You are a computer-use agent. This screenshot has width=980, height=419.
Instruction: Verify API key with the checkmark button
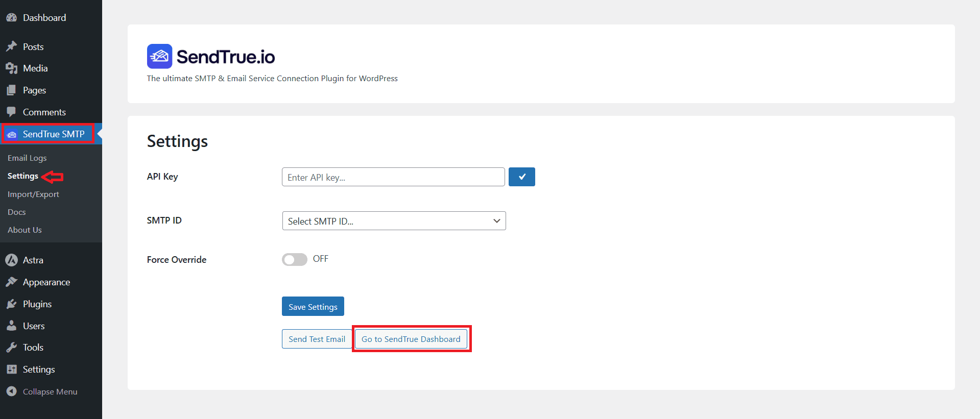coord(522,177)
